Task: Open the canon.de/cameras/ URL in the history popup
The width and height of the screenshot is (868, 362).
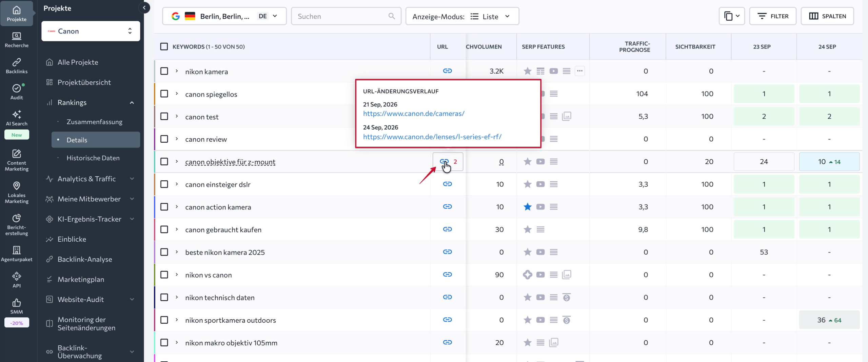Action: coord(414,114)
